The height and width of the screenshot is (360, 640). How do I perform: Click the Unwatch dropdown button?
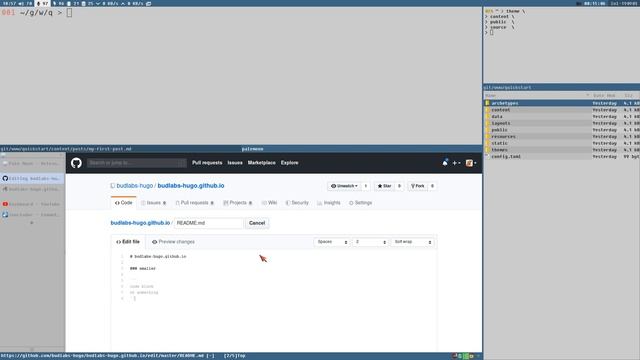344,186
